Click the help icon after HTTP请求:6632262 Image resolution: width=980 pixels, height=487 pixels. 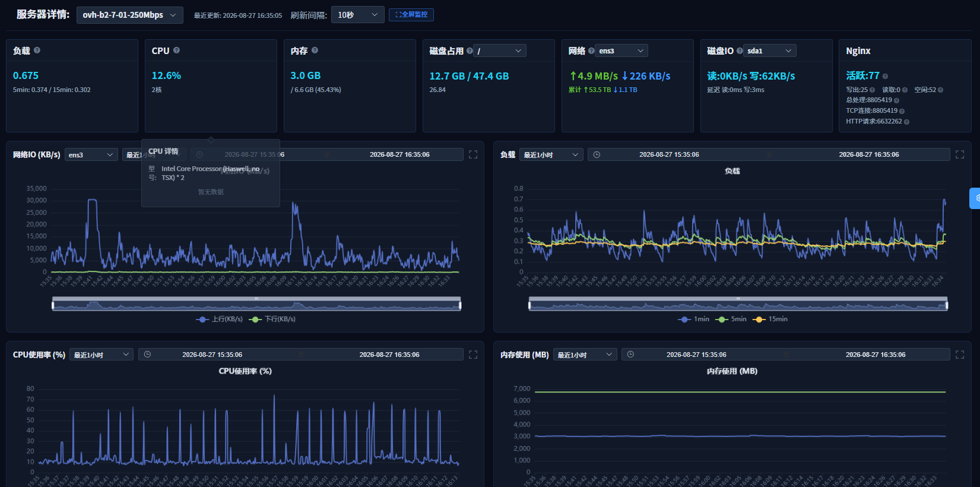(906, 122)
